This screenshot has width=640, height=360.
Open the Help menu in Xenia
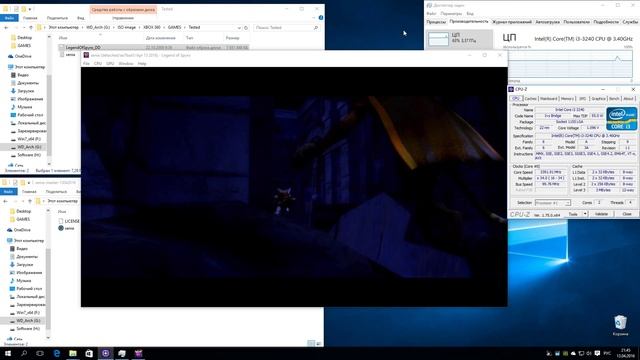(x=142, y=64)
